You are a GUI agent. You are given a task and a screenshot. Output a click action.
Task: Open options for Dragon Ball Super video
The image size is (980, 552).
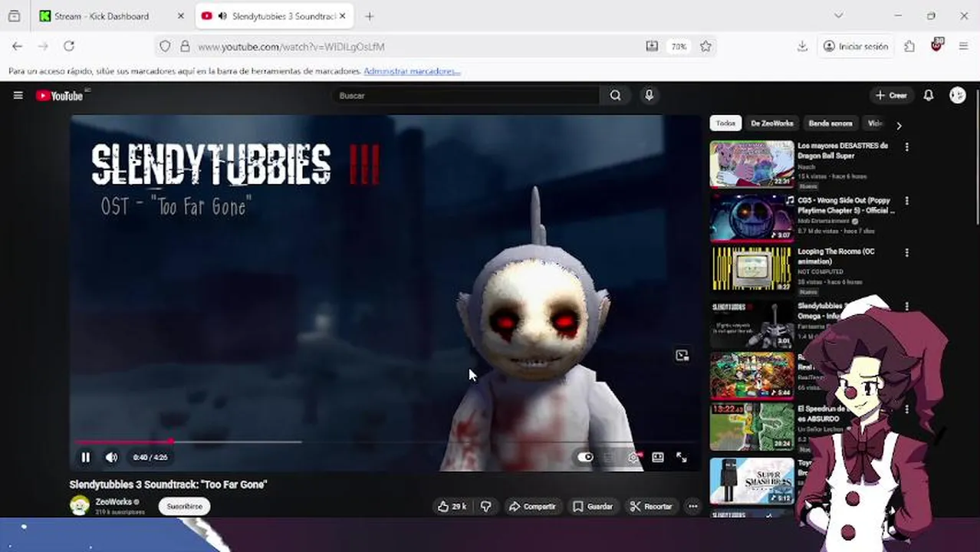906,147
